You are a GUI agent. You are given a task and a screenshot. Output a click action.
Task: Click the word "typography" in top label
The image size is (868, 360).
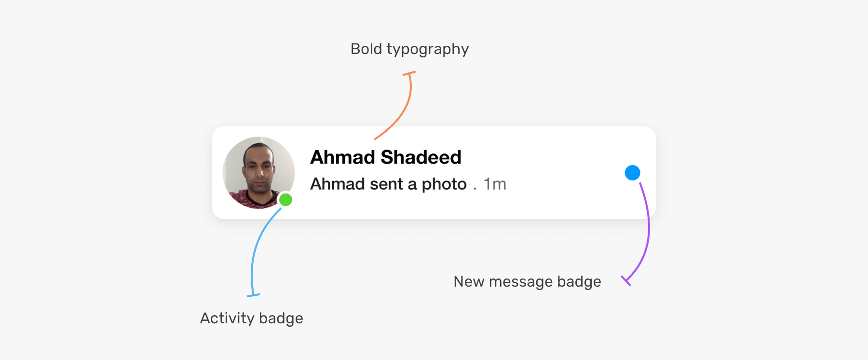point(427,49)
